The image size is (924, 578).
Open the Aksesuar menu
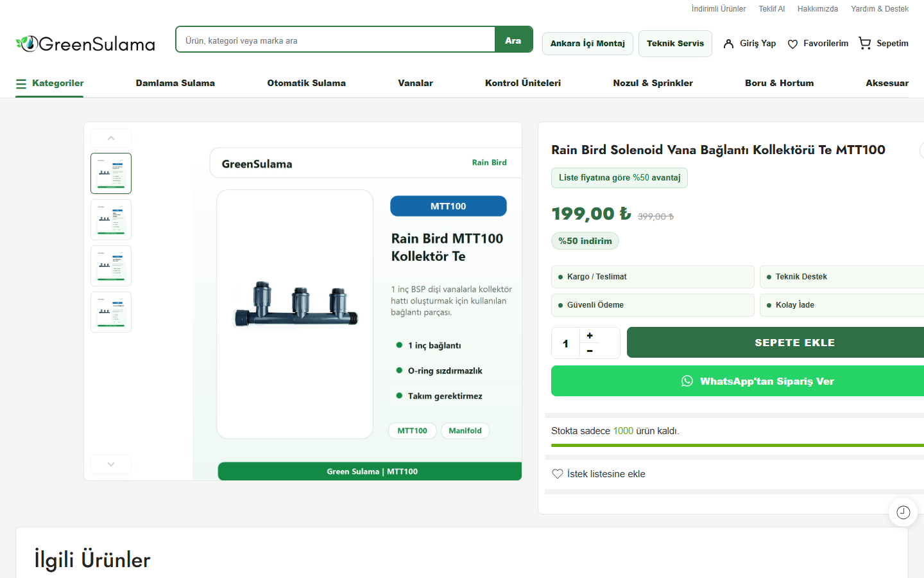[x=887, y=83]
